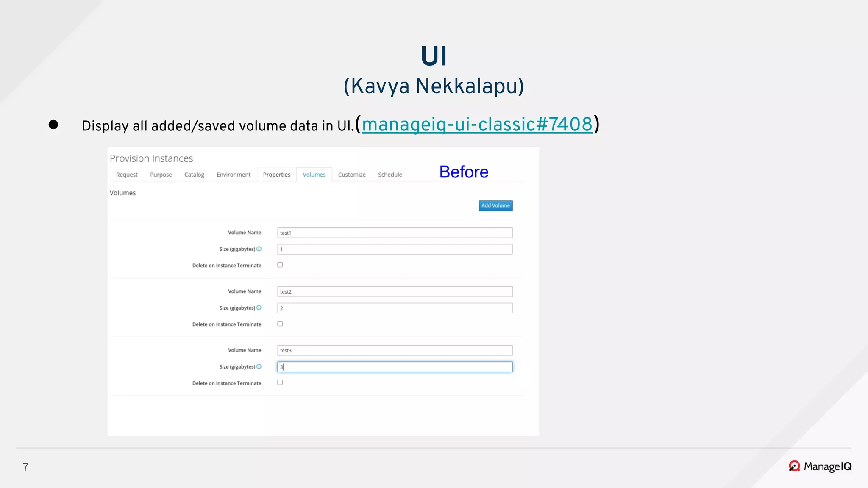
Task: Switch to the Purpose tab
Action: tap(161, 175)
